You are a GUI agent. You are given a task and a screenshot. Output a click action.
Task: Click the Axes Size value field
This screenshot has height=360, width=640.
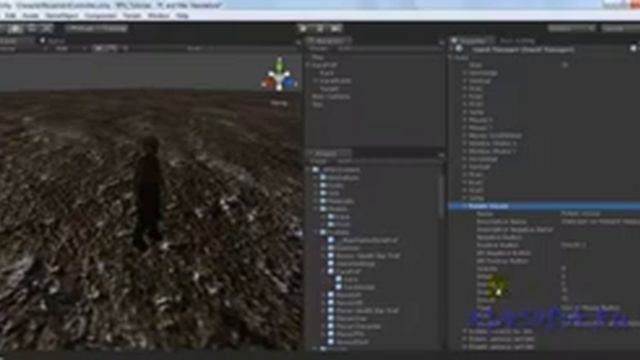coord(598,65)
